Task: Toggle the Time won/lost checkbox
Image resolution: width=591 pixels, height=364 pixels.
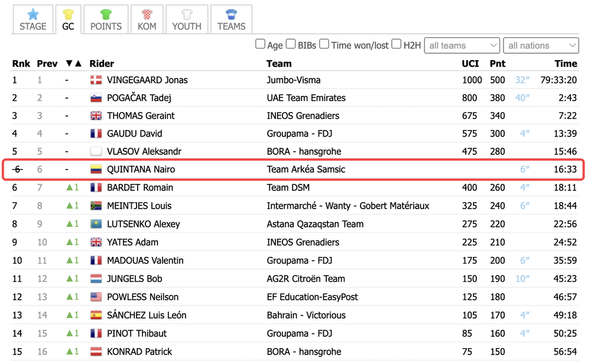Action: [324, 44]
